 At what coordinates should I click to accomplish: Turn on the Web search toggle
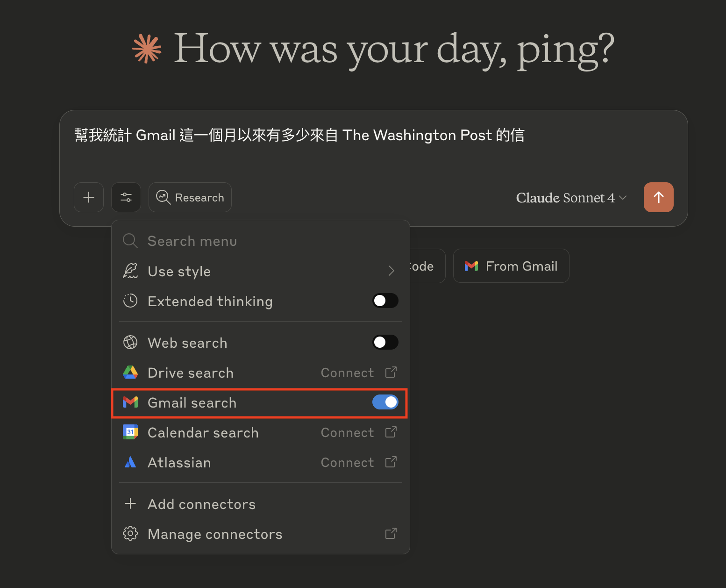[385, 343]
